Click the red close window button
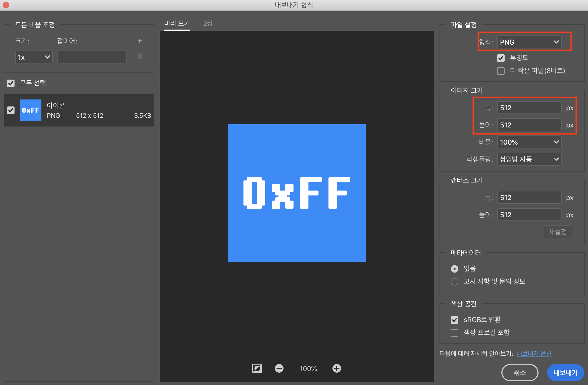588x385 pixels. 6,5
